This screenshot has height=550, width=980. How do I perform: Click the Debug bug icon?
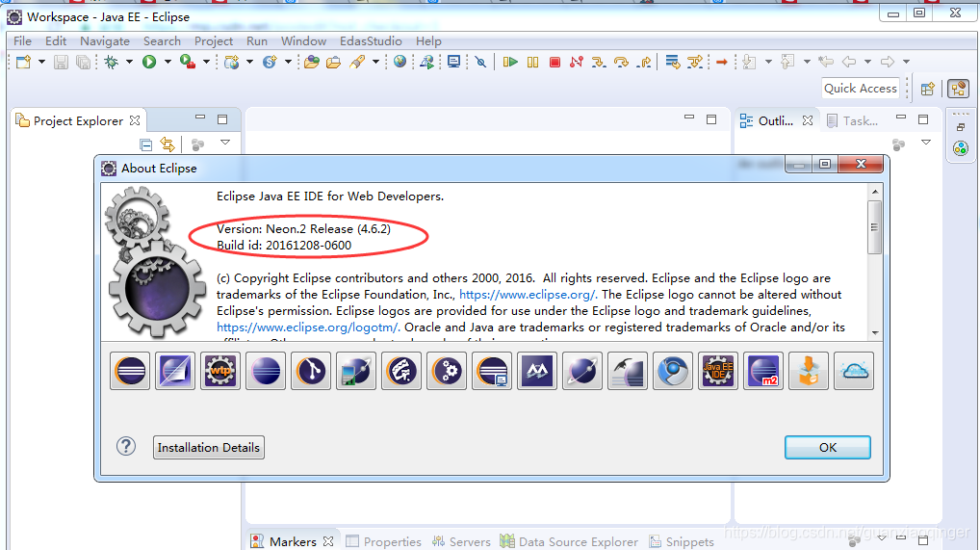(112, 62)
